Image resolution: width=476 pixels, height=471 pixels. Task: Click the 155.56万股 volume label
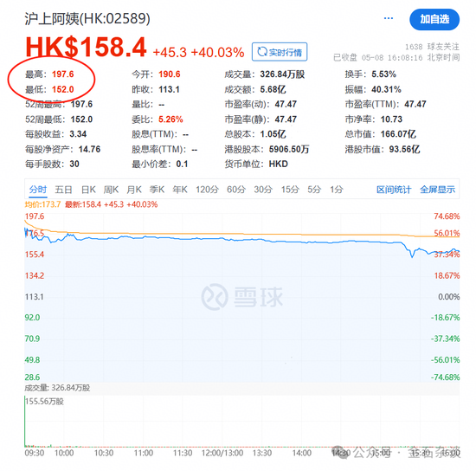click(x=44, y=402)
